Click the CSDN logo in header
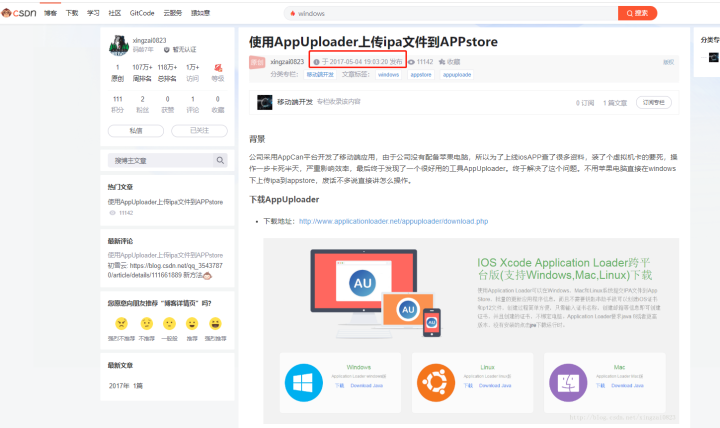This screenshot has width=720, height=428. pyautogui.click(x=19, y=13)
